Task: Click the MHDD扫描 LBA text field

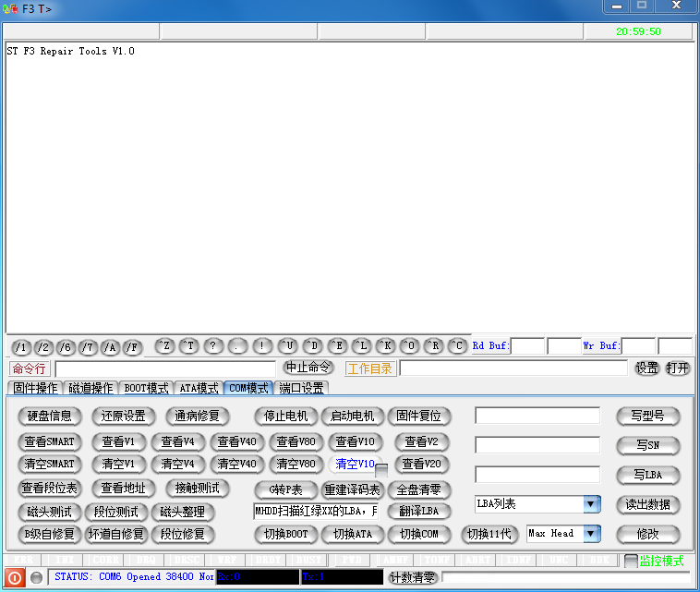Action: click(x=316, y=512)
